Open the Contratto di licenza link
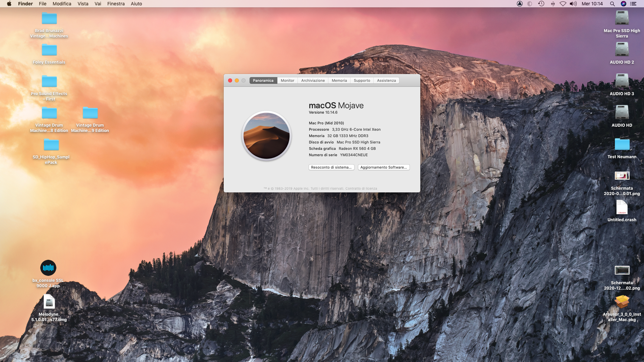 point(361,189)
